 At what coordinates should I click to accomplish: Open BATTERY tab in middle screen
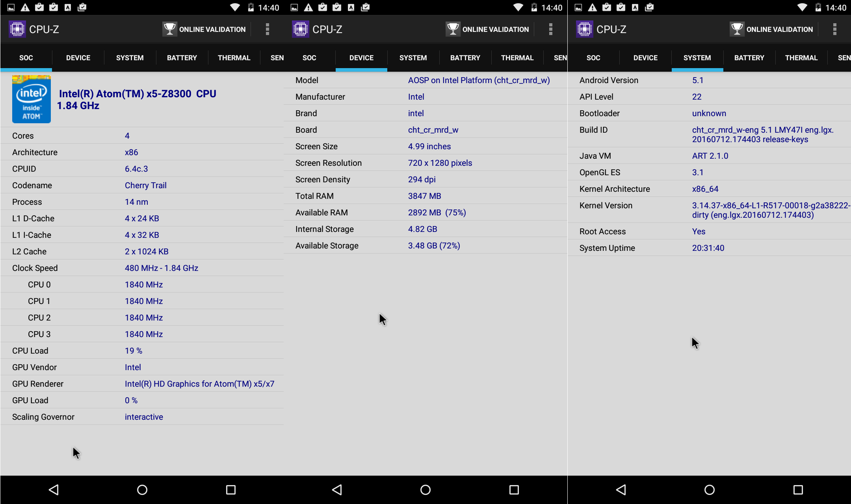coord(465,58)
